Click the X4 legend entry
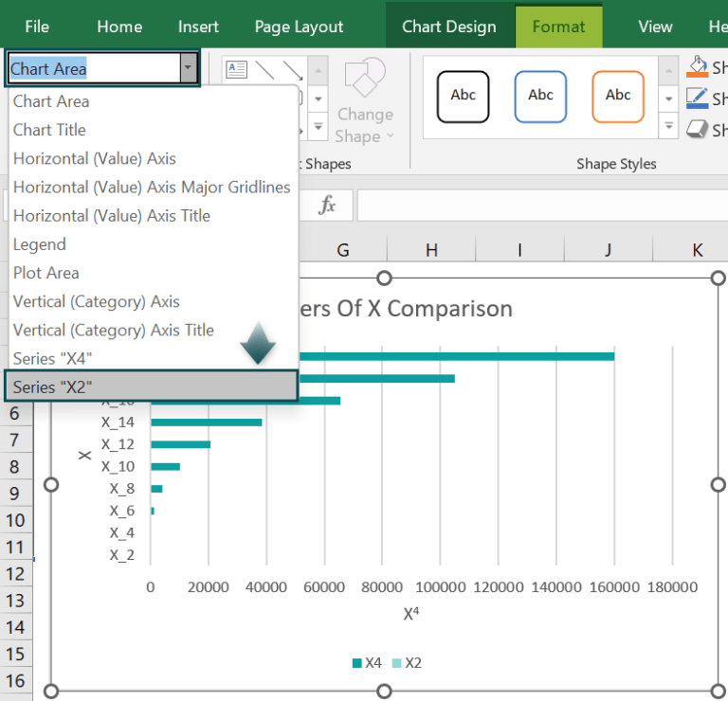The height and width of the screenshot is (701, 728). tap(367, 662)
